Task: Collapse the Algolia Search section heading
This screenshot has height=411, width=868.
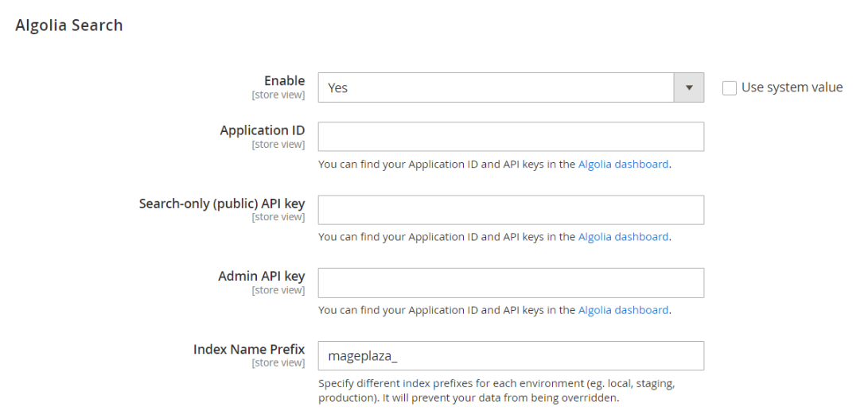Action: click(69, 25)
